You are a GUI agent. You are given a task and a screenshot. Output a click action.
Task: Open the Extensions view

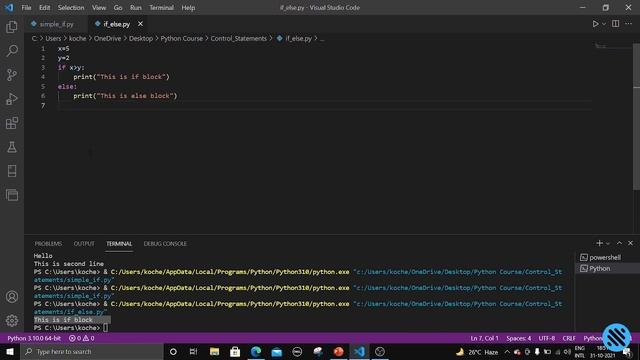click(12, 123)
